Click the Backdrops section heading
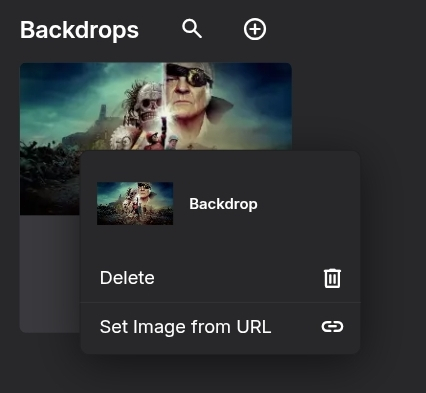 point(79,30)
